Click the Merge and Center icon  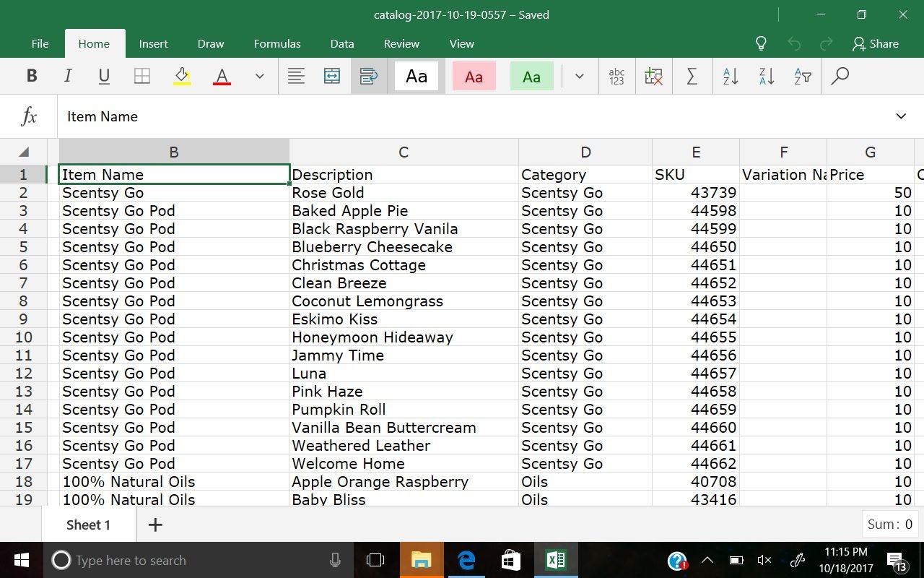coord(332,77)
